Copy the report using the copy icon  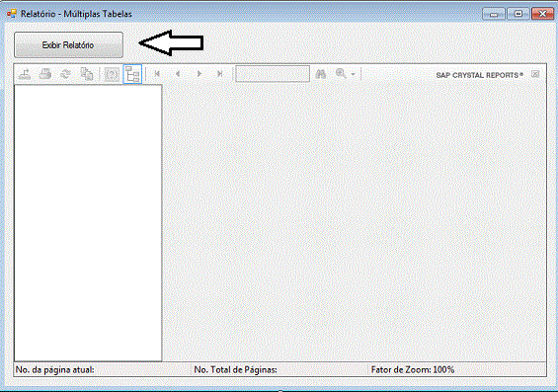[x=87, y=74]
